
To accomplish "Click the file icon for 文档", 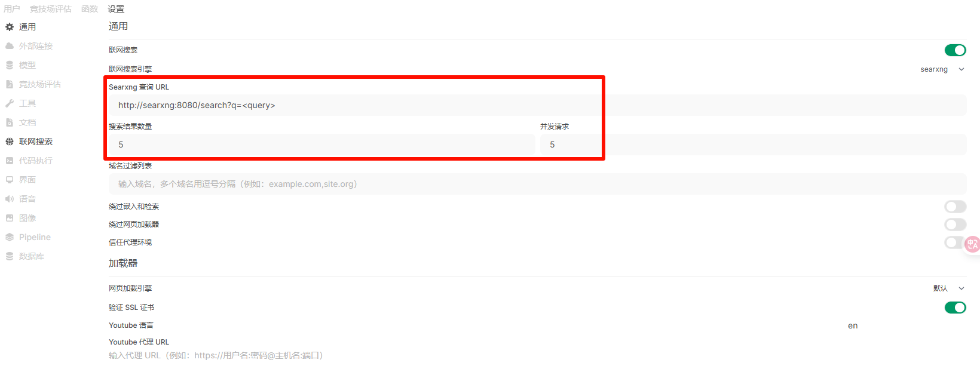I will pos(10,122).
